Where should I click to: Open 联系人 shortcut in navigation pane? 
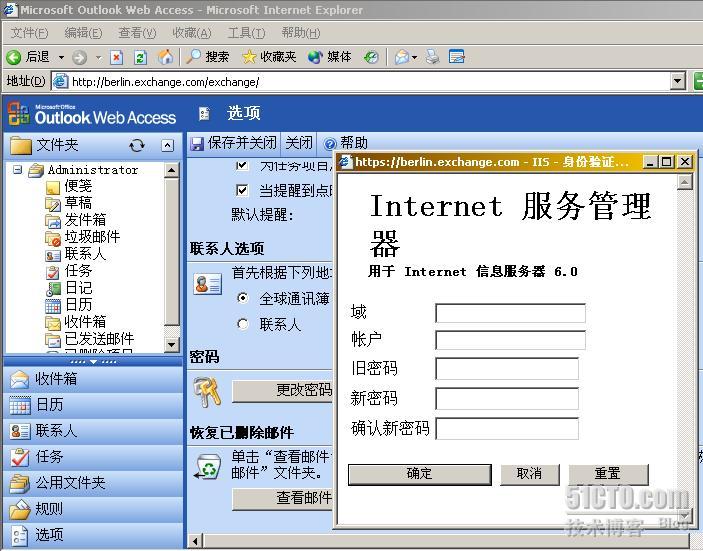[x=93, y=431]
